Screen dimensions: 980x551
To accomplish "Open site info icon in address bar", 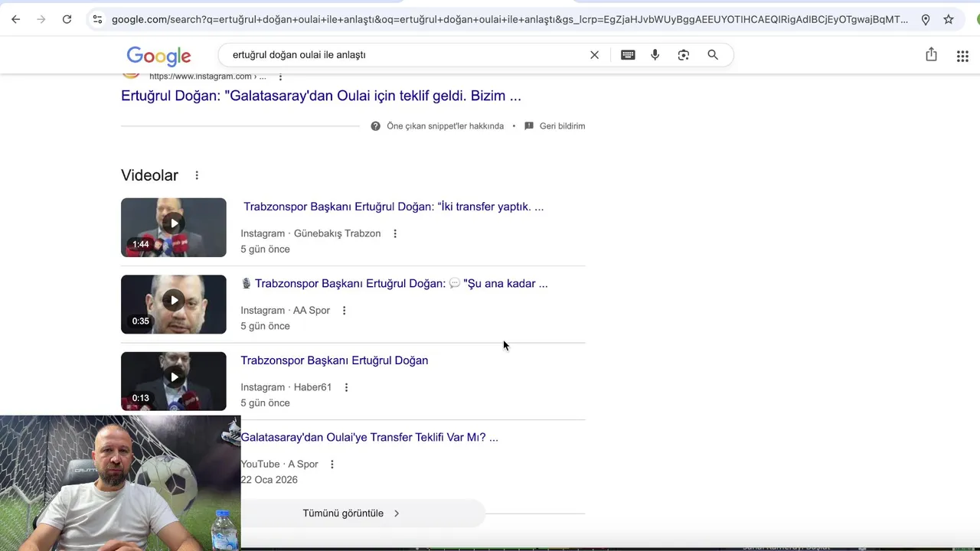I will [96, 19].
